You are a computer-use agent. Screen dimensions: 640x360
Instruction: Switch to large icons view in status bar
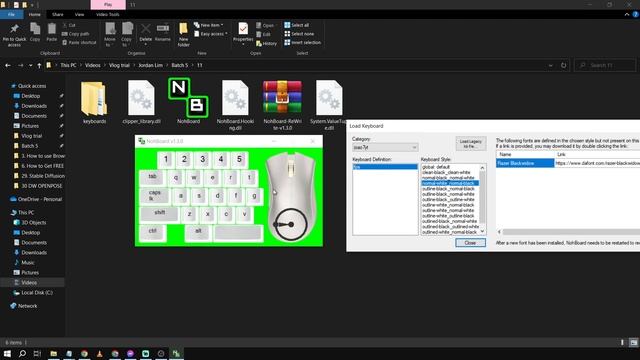click(x=633, y=342)
